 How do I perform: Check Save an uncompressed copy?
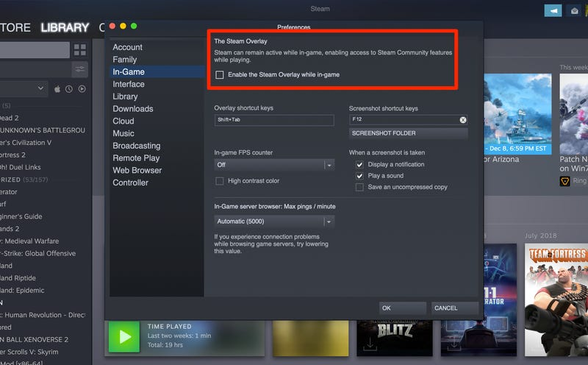pyautogui.click(x=359, y=188)
